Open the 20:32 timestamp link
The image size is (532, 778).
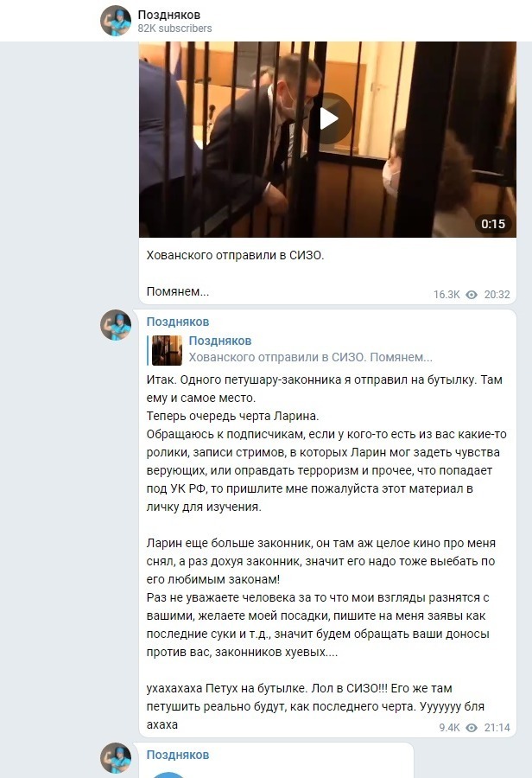(497, 295)
